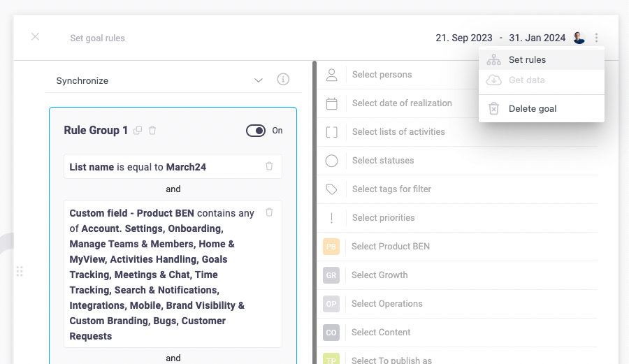The height and width of the screenshot is (364, 629).
Task: Delete Rule Group 1 with trash icon
Action: (152, 130)
